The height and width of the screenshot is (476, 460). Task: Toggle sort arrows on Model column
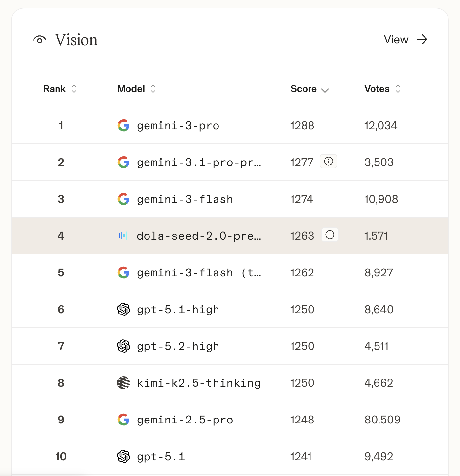click(x=153, y=89)
